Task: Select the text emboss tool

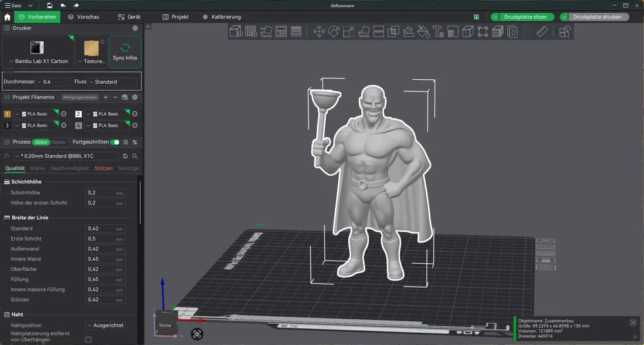Action: (x=438, y=32)
